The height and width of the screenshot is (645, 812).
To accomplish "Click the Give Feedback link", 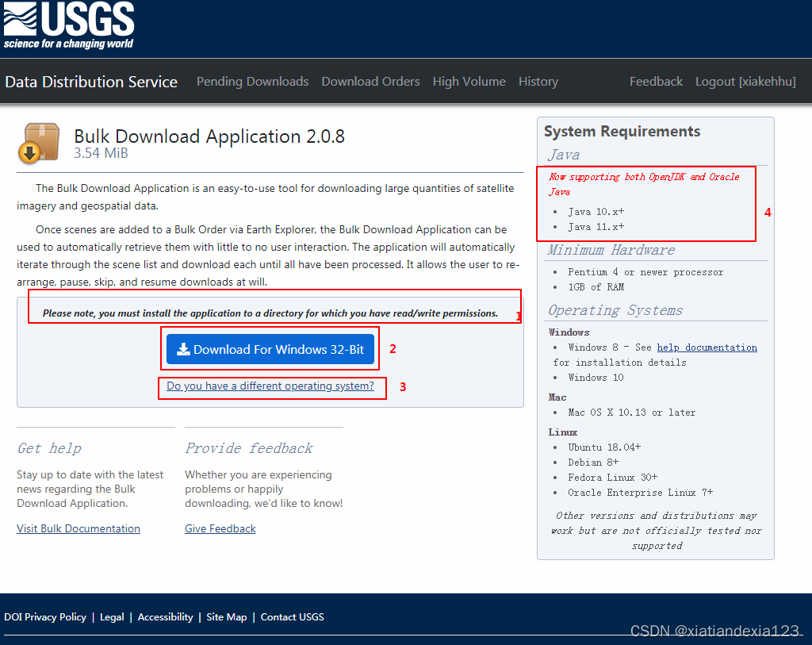I will coord(220,528).
